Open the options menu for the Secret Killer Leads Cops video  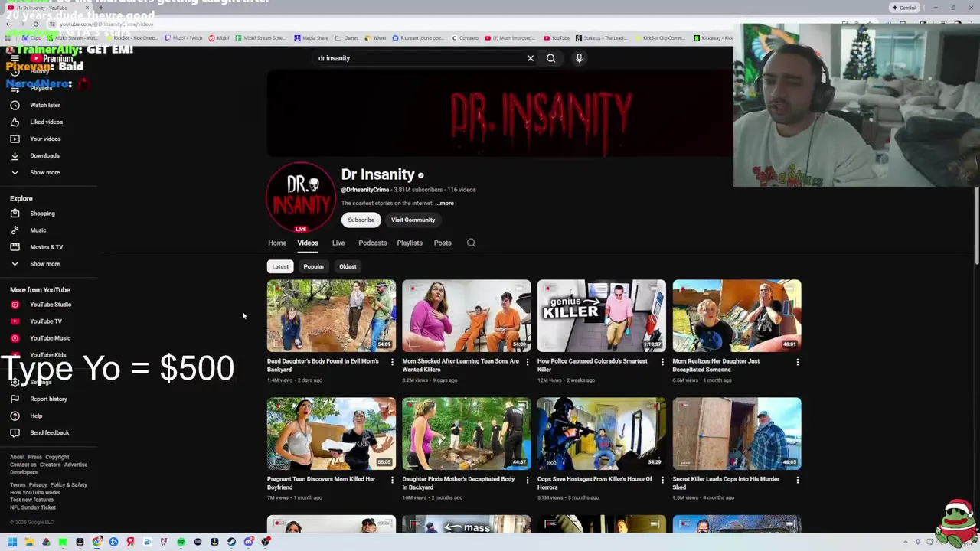pos(797,480)
